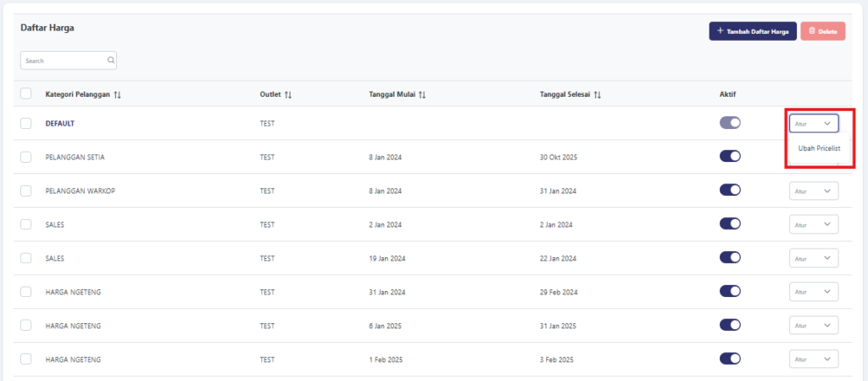Screen dimensions: 868x381
Task: Sort by Tanggal Selesai column arrows
Action: coord(598,94)
